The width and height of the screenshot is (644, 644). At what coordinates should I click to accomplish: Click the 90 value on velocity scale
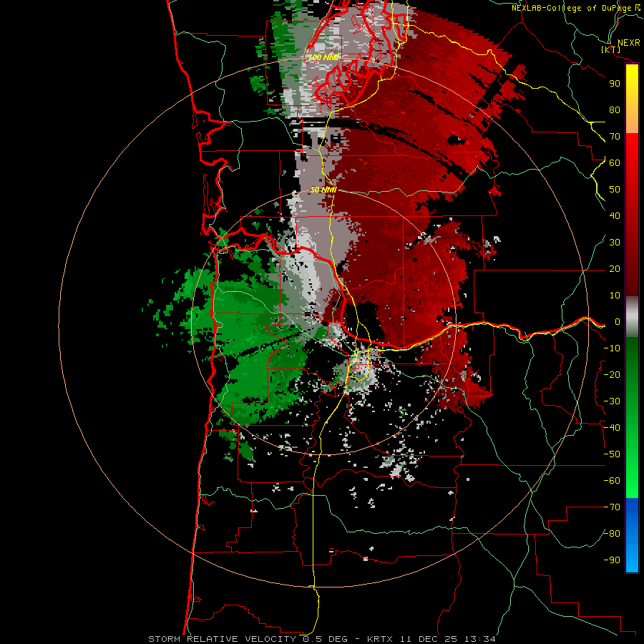pos(615,84)
